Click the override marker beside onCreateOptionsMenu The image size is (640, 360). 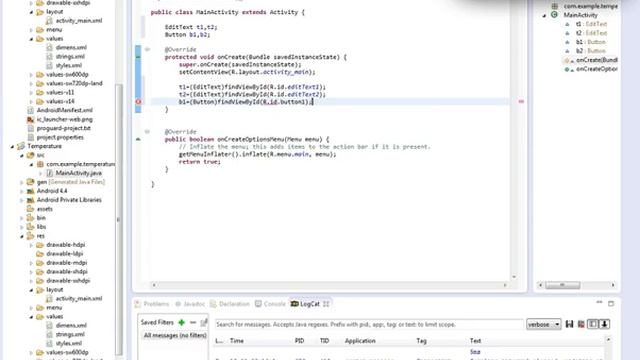pos(138,139)
